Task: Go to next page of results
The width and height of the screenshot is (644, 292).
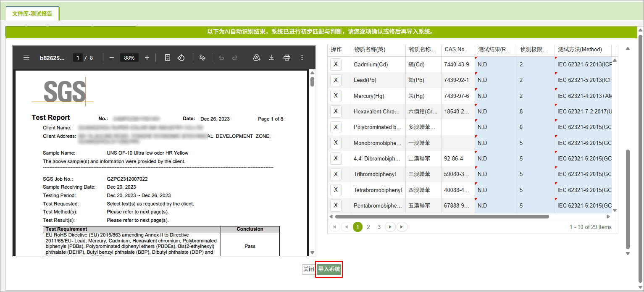Action: (x=390, y=227)
